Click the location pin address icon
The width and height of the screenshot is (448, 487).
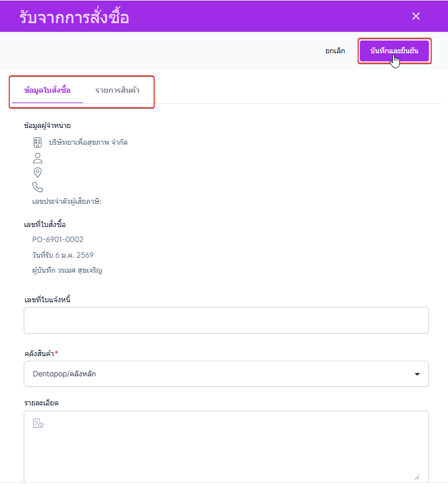tap(38, 173)
